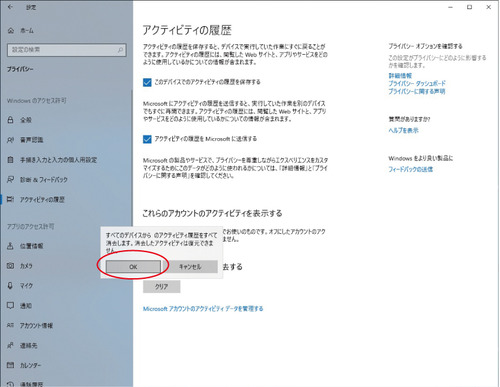Screen dimensions: 500x387
Task: Select the 診断 & フィードバック icon
Action: 10,180
